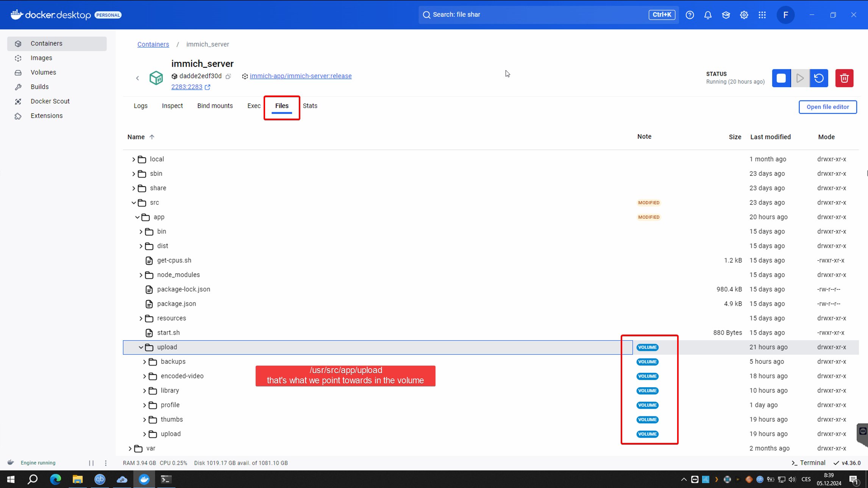
Task: Expand the library folder
Action: click(144, 391)
